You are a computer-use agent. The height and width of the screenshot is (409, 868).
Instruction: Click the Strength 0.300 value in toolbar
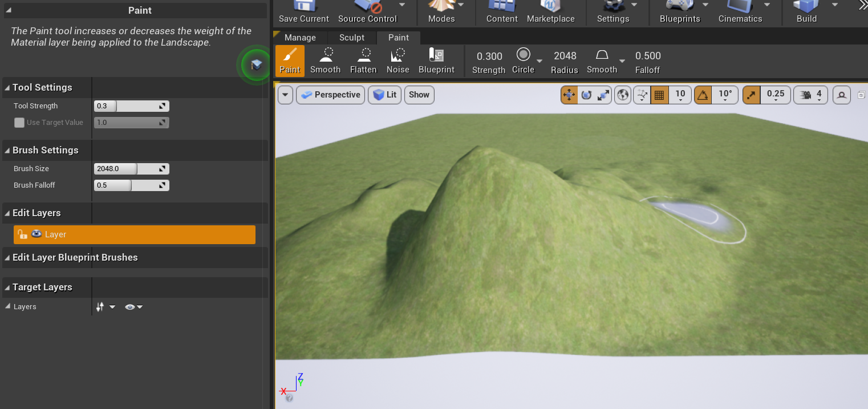(489, 56)
